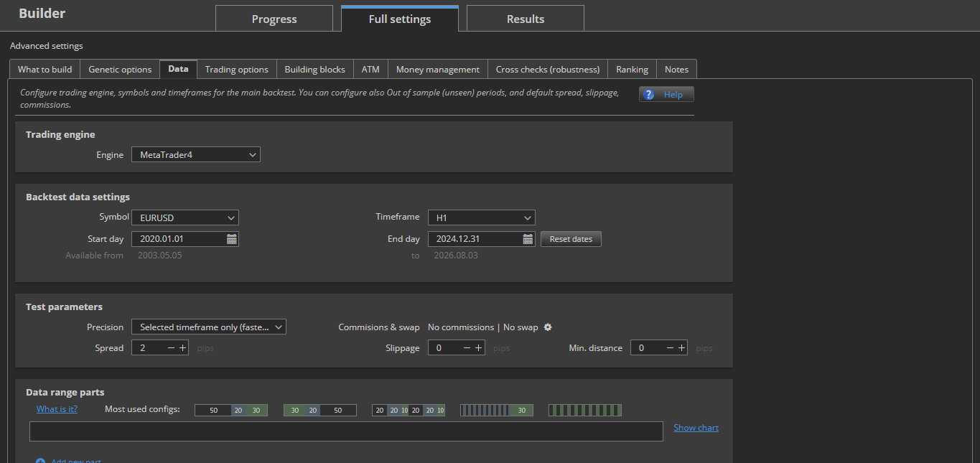The image size is (980, 463).
Task: Open the Symbol EURUSD dropdown
Action: [185, 218]
